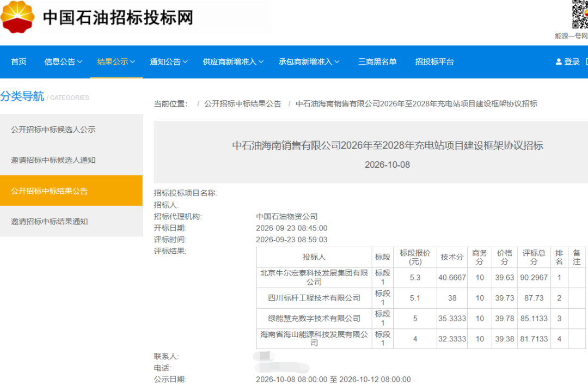588x385 pixels.
Task: Click the CNPC petal logo icon
Action: click(17, 16)
